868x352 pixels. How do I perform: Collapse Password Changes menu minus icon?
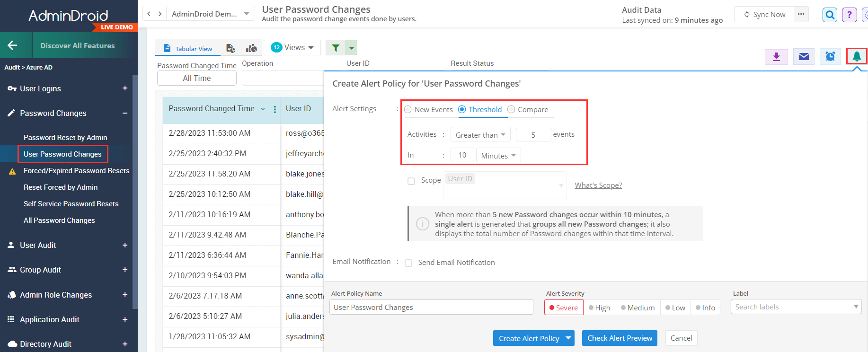[125, 113]
